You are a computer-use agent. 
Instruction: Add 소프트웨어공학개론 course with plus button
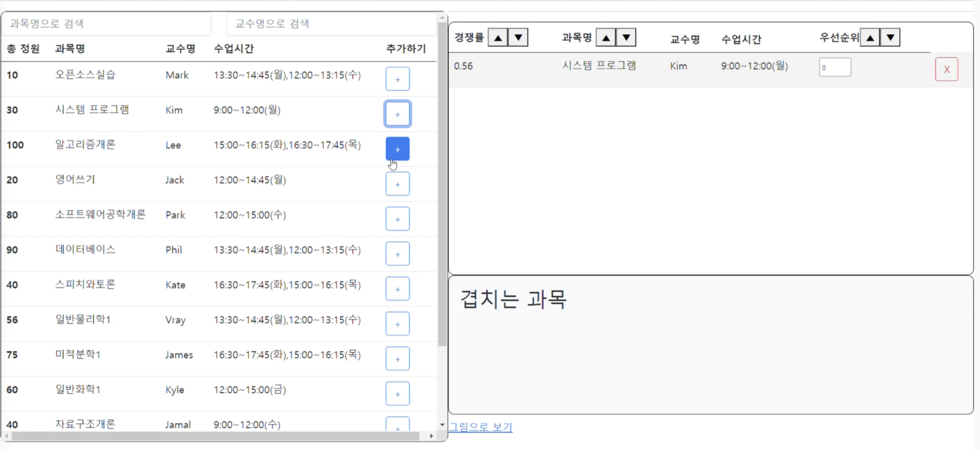point(397,219)
